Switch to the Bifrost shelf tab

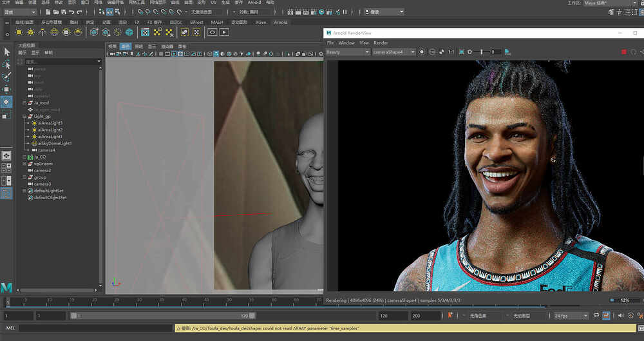click(196, 22)
